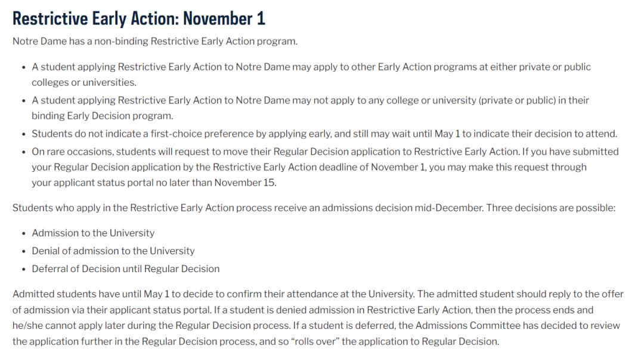The width and height of the screenshot is (644, 354).
Task: Click the "November 15" deadline text
Action: 245,183
